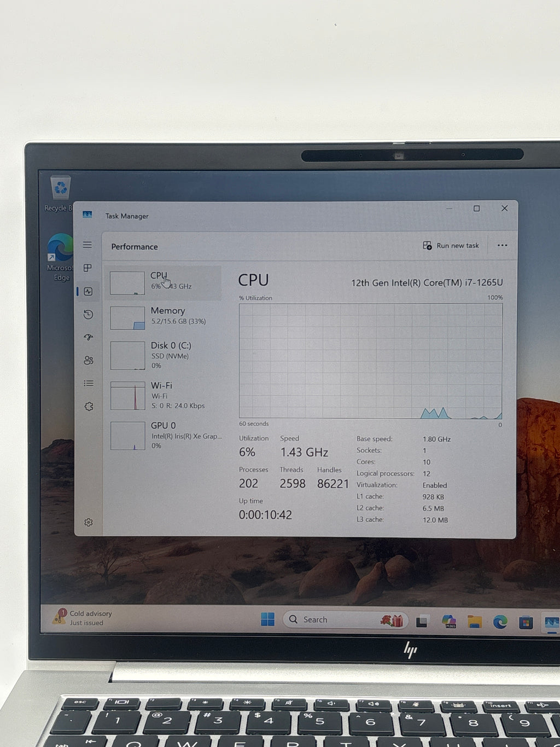
Task: Click the CPU utilization graph area
Action: (370, 361)
